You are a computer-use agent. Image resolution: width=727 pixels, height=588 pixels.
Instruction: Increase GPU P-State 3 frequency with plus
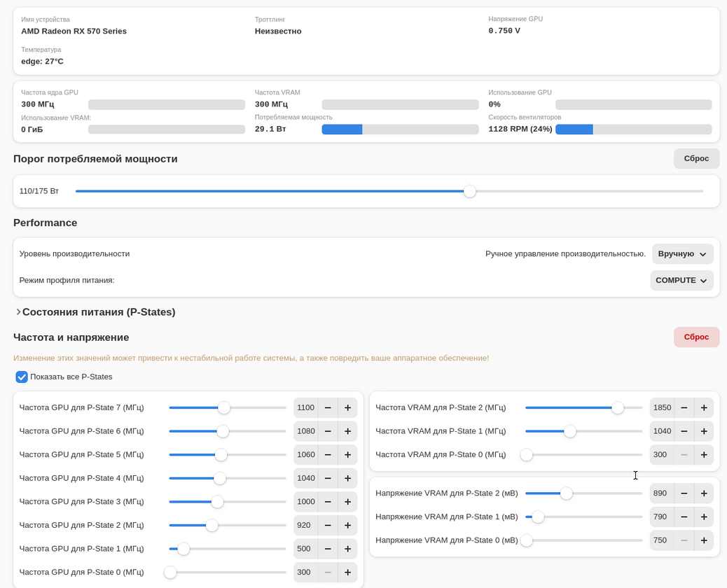(347, 502)
